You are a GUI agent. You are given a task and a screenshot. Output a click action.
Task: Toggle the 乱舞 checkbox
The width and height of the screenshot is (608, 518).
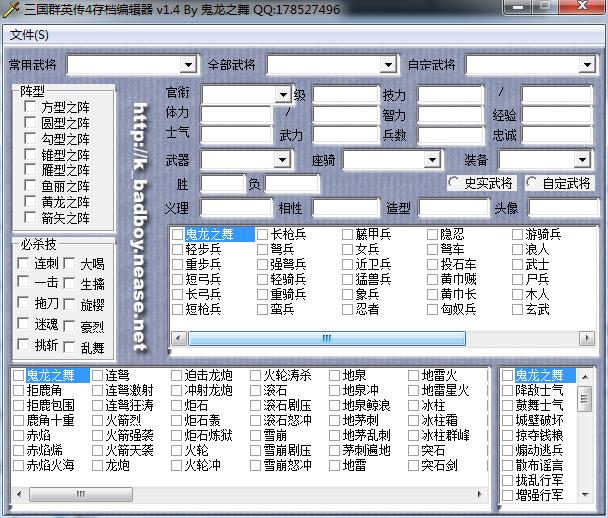click(x=69, y=347)
